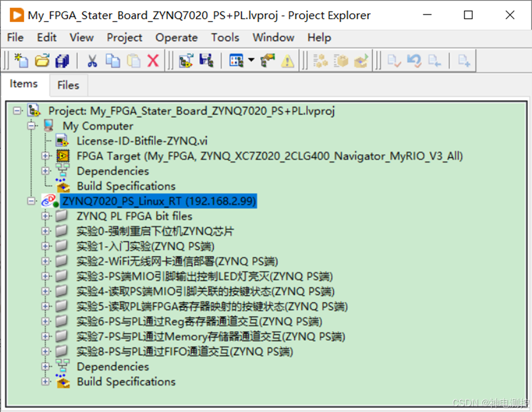The width and height of the screenshot is (532, 412).
Task: Click the Find Project Items toolbar icon
Action: point(186,61)
